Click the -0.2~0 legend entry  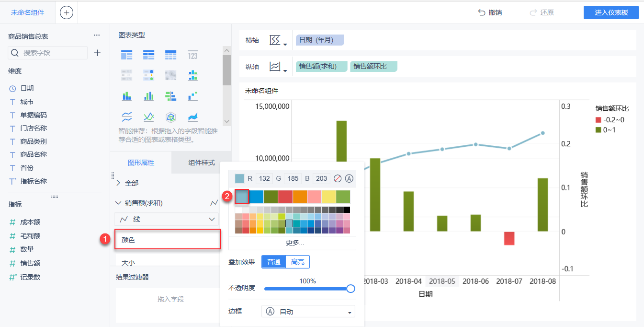[610, 120]
